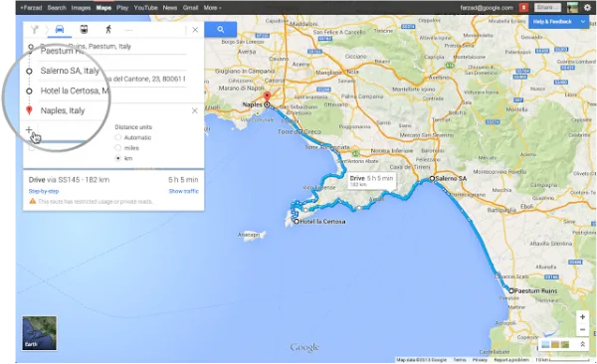597x364 pixels.
Task: Open News in the Google top bar
Action: (170, 8)
